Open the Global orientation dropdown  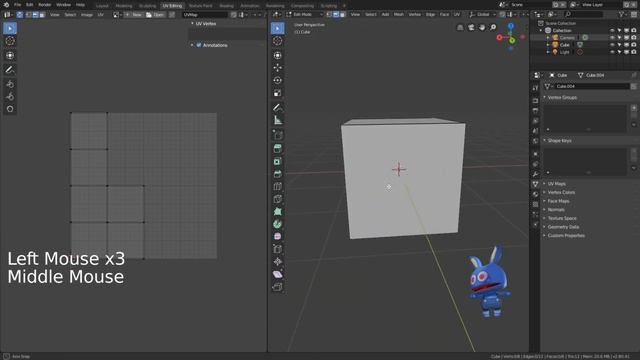point(482,14)
